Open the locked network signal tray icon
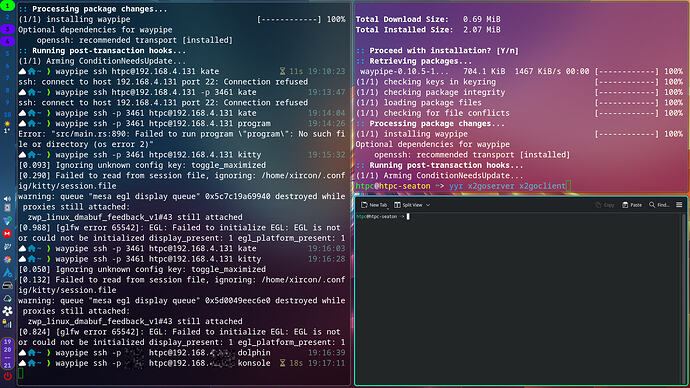This screenshot has height=388, width=690. [x=7, y=324]
